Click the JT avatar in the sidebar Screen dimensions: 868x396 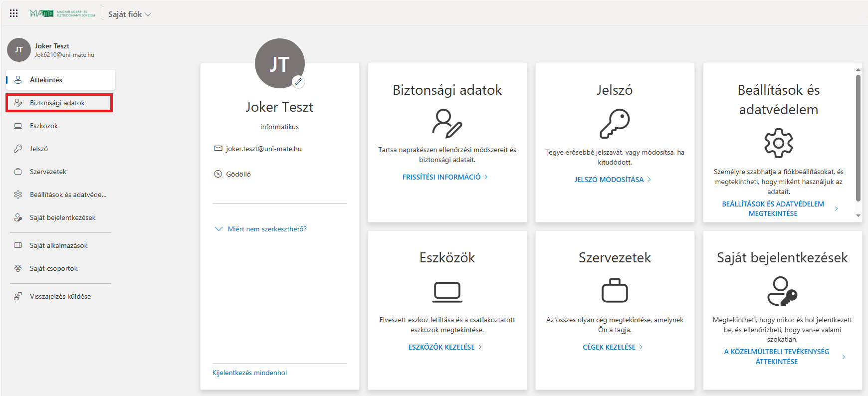[x=19, y=50]
